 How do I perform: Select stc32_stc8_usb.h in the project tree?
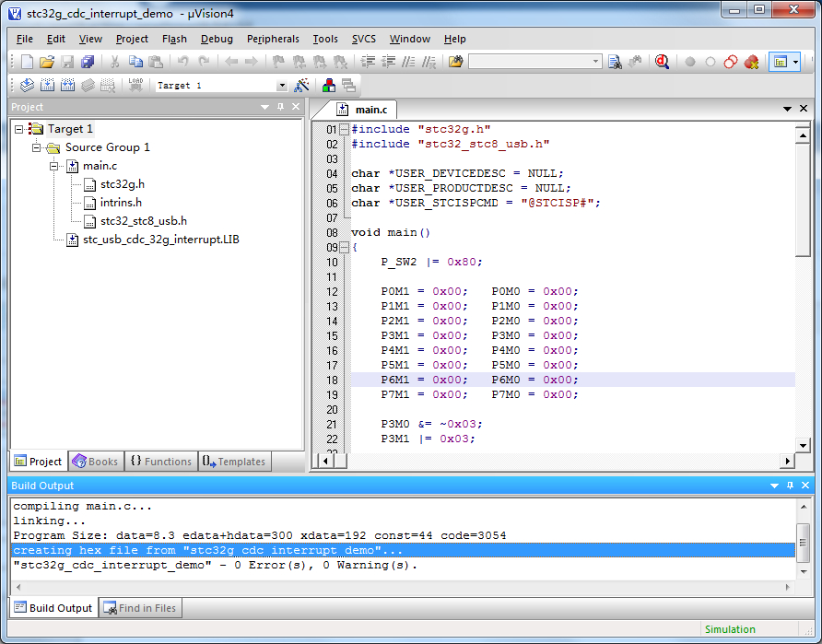click(144, 221)
